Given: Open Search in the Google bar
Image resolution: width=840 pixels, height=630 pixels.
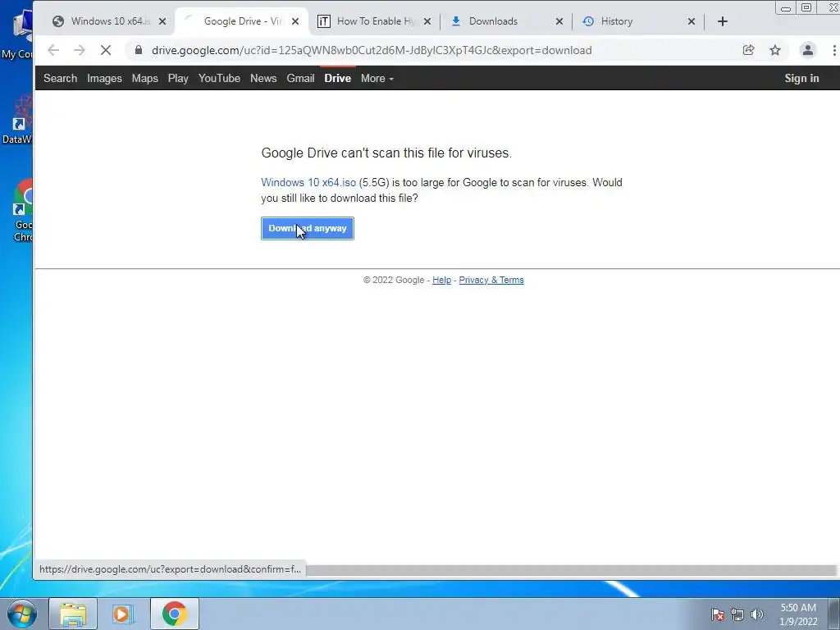Looking at the screenshot, I should point(60,78).
